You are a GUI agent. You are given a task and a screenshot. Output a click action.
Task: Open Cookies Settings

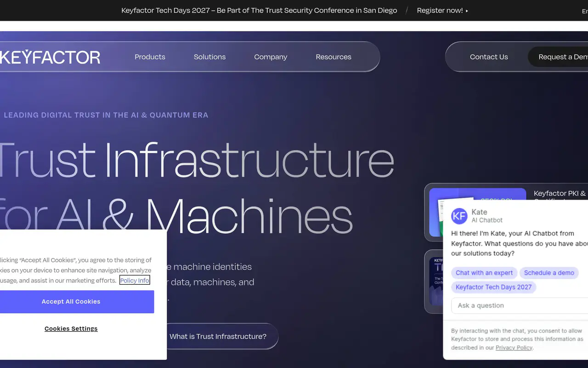pyautogui.click(x=71, y=328)
